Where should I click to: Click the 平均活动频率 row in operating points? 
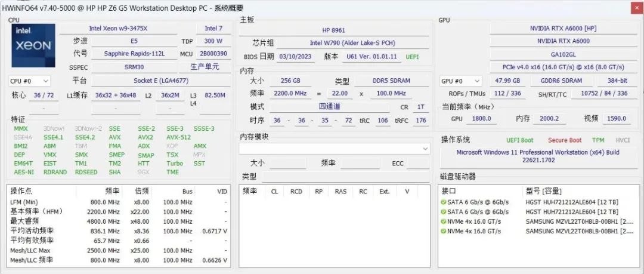118,231
